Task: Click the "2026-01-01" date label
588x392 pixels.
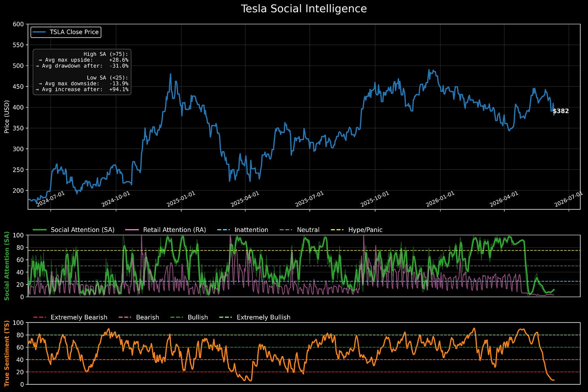Action: pos(440,199)
